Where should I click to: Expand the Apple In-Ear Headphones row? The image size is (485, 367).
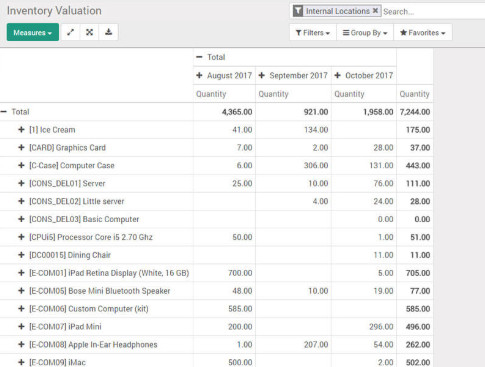pyautogui.click(x=21, y=344)
